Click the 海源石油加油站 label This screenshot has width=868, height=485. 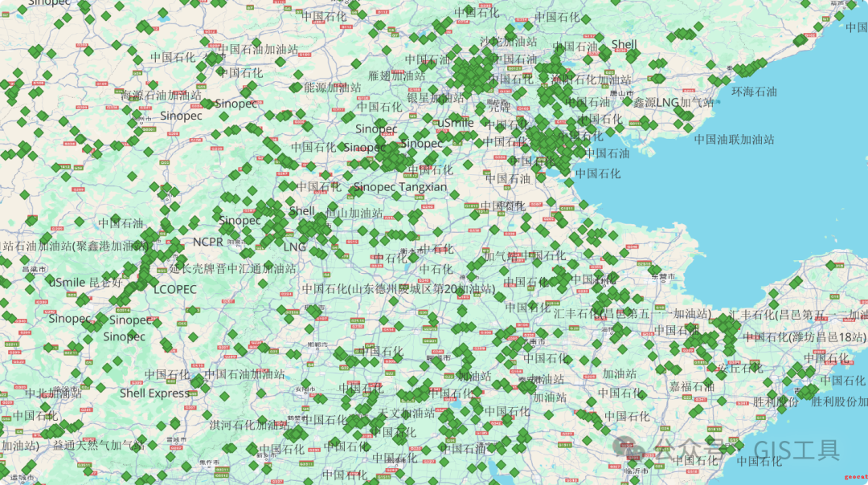click(161, 95)
